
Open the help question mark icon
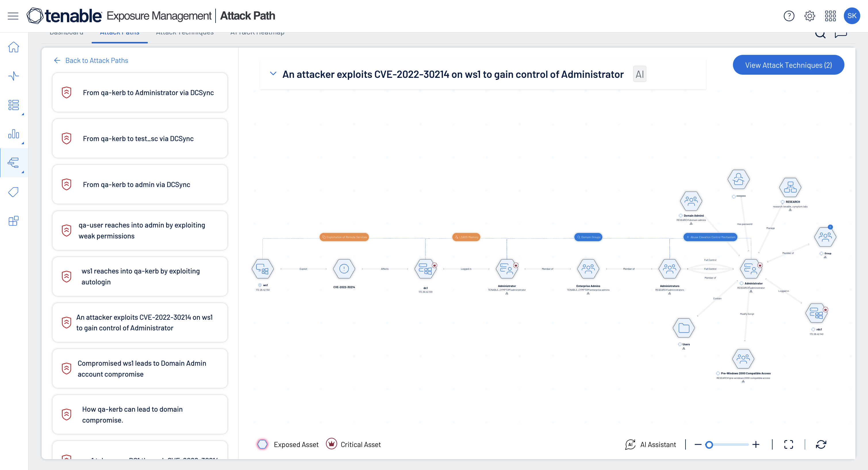[789, 16]
